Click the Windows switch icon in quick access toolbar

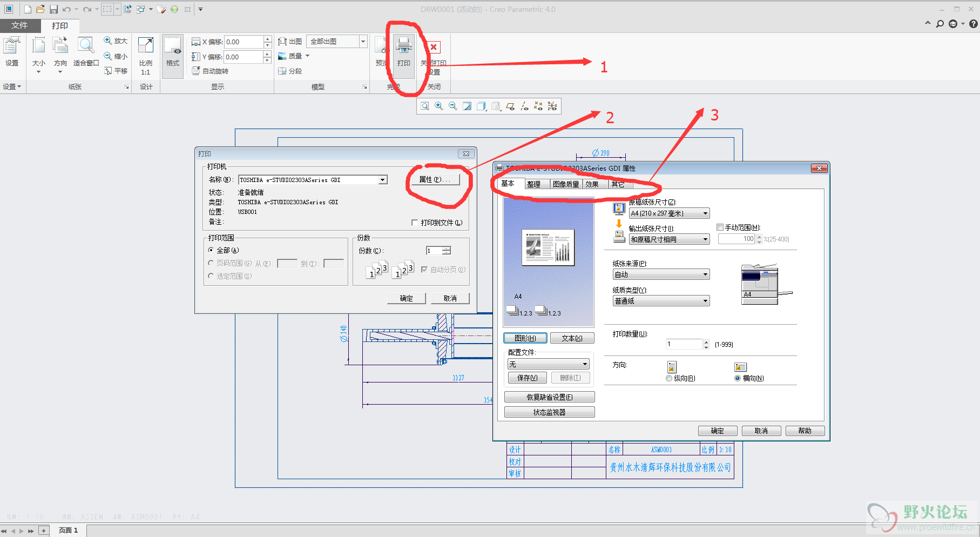[x=141, y=9]
